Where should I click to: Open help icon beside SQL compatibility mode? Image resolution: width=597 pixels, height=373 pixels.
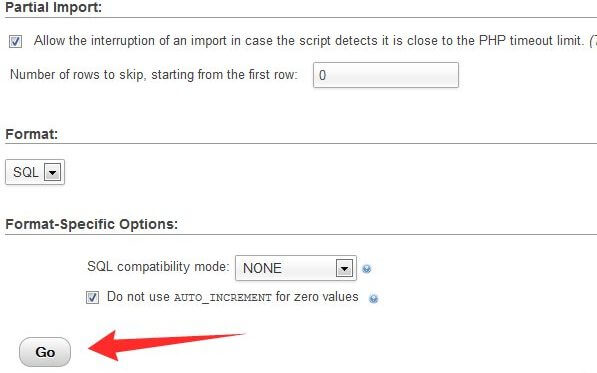(x=366, y=269)
